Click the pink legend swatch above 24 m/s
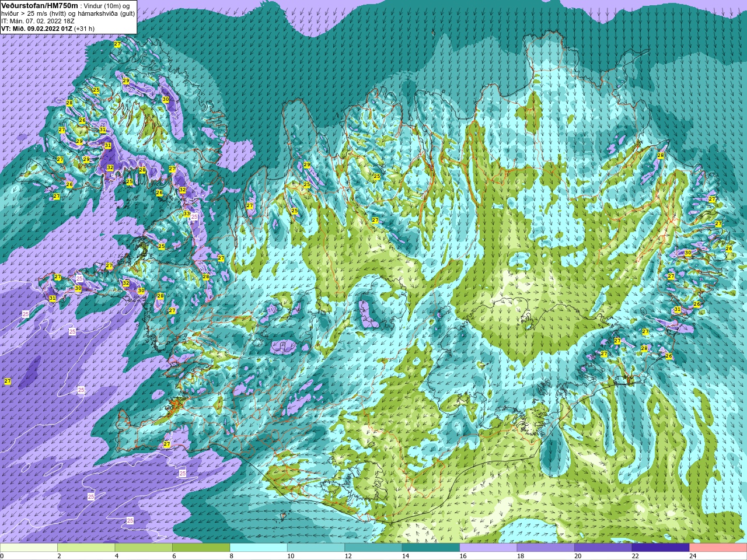 (718, 548)
